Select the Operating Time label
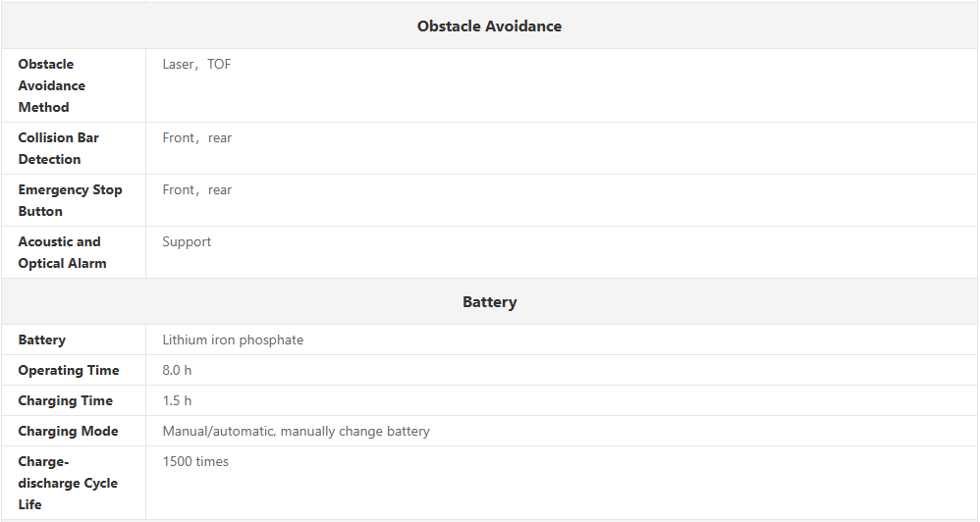The width and height of the screenshot is (980, 522). click(x=69, y=371)
